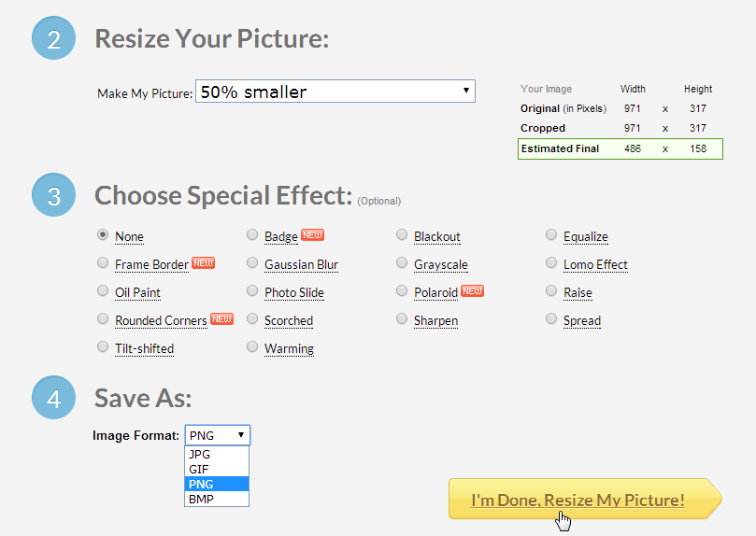Click the Estimated Final dimensions row
The image size is (756, 536).
[620, 148]
